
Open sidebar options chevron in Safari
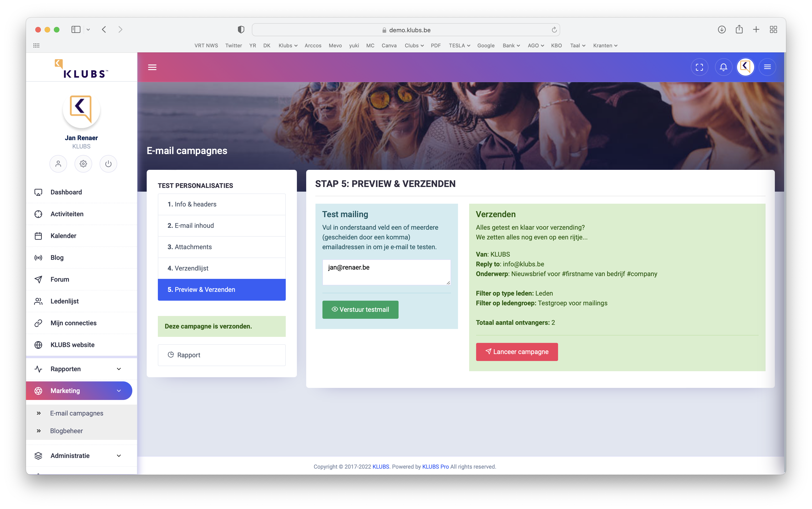(88, 30)
